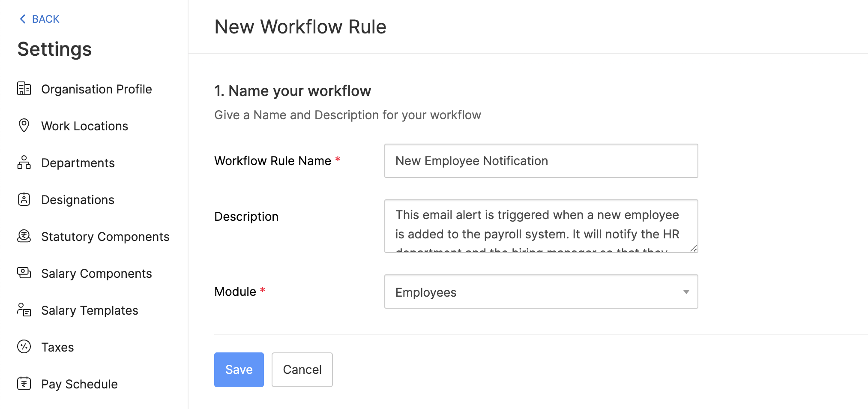868x409 pixels.
Task: Click the Work Locations pin icon
Action: (24, 125)
